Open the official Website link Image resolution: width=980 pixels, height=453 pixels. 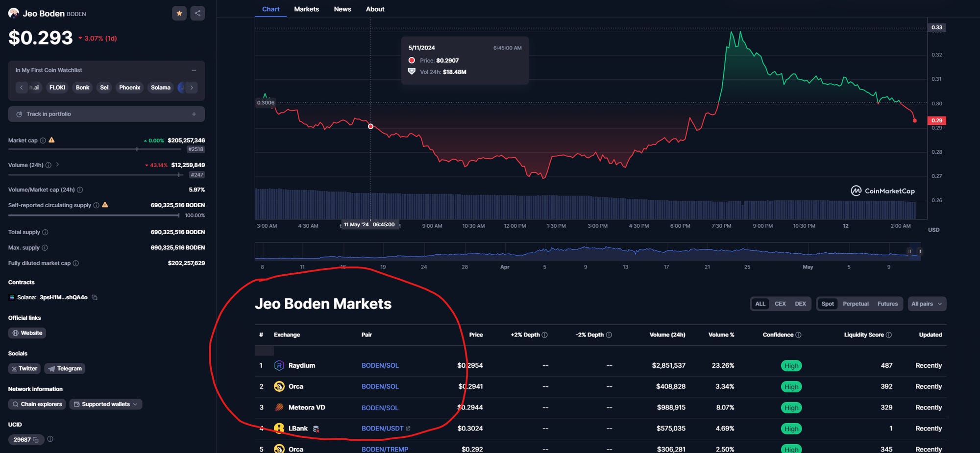(27, 333)
